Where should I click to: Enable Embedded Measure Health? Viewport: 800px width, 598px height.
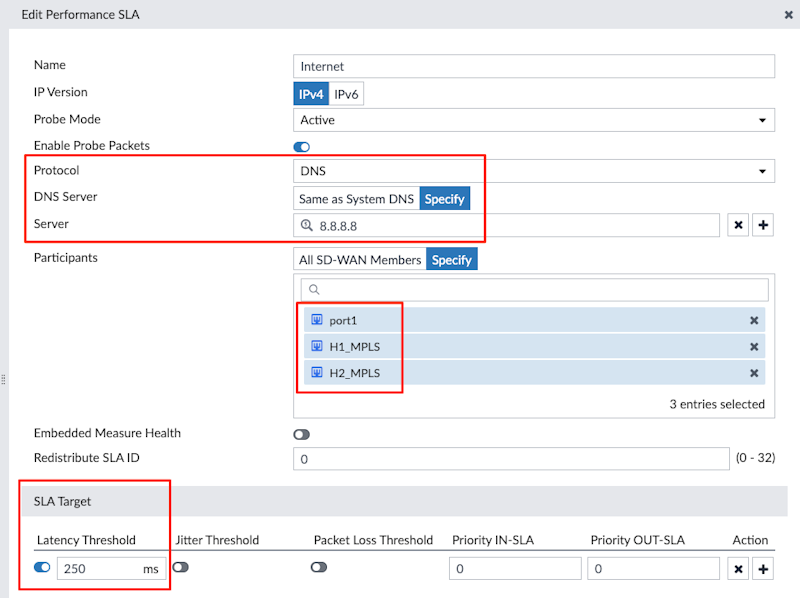pyautogui.click(x=300, y=432)
